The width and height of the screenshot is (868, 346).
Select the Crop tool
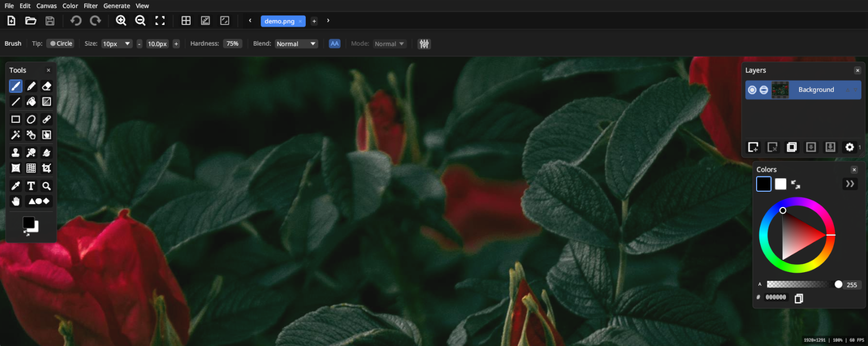(47, 168)
